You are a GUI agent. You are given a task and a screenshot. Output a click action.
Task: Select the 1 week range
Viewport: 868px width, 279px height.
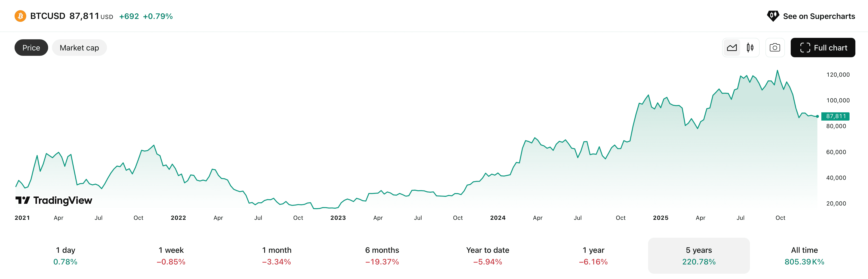(x=171, y=255)
